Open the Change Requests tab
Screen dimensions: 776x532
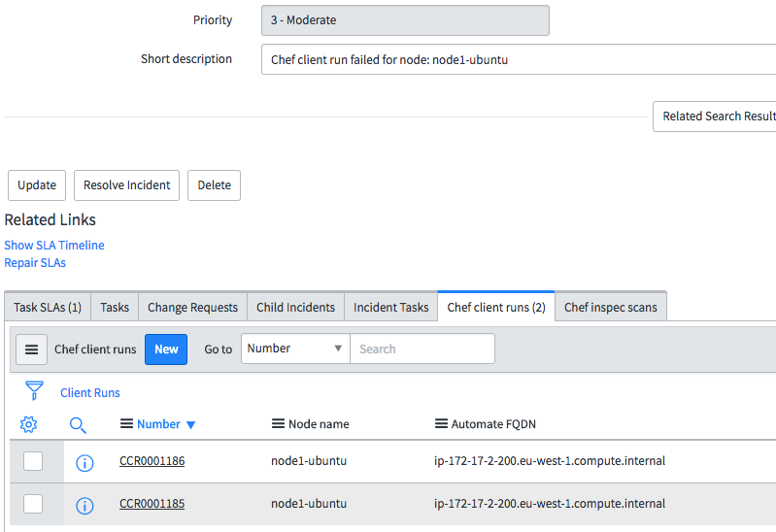193,308
